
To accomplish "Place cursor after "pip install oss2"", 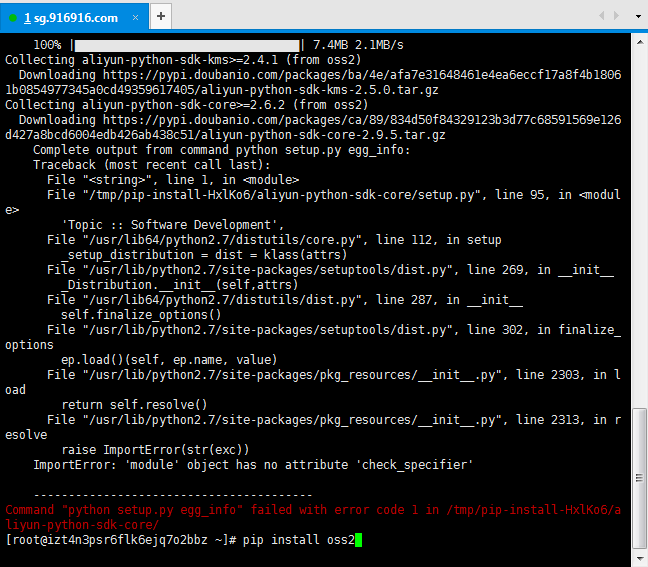I will 358,540.
